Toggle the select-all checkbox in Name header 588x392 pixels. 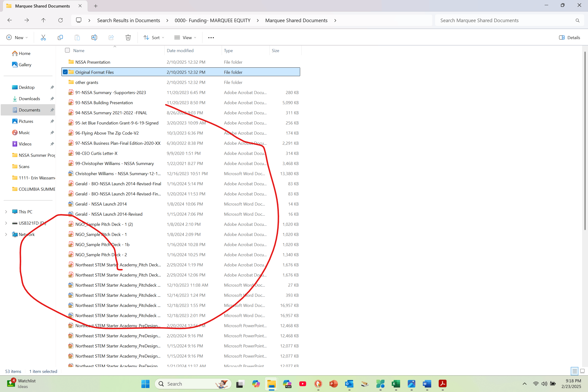coord(67,50)
